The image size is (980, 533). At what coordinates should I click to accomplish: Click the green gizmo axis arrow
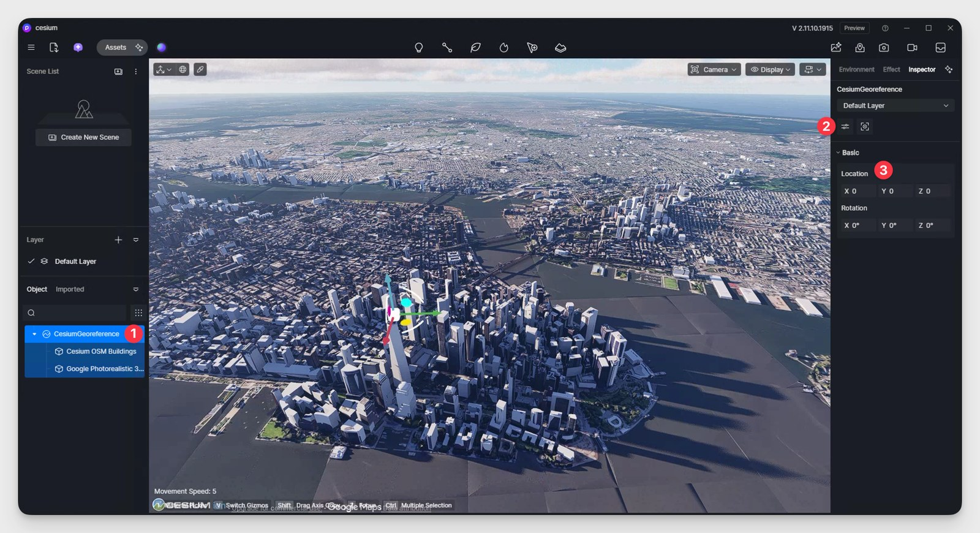tap(437, 312)
